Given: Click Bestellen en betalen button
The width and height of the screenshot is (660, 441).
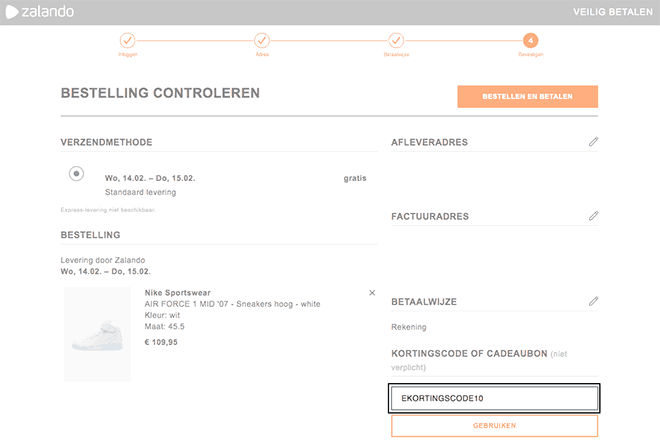Looking at the screenshot, I should (527, 96).
